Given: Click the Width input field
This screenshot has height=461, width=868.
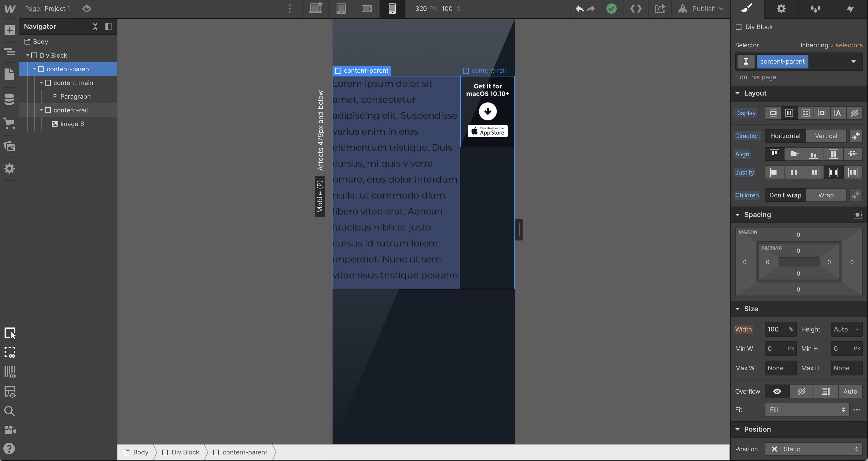Looking at the screenshot, I should [x=775, y=329].
